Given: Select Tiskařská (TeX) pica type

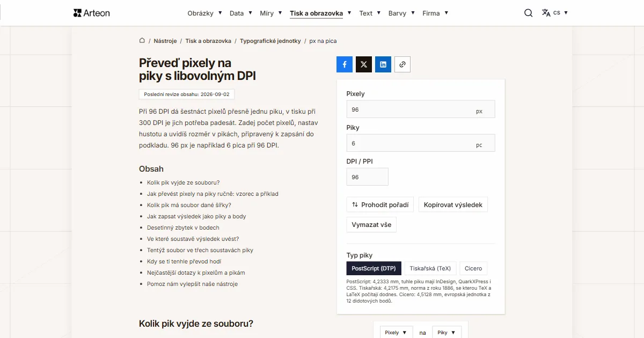Looking at the screenshot, I should click(430, 268).
